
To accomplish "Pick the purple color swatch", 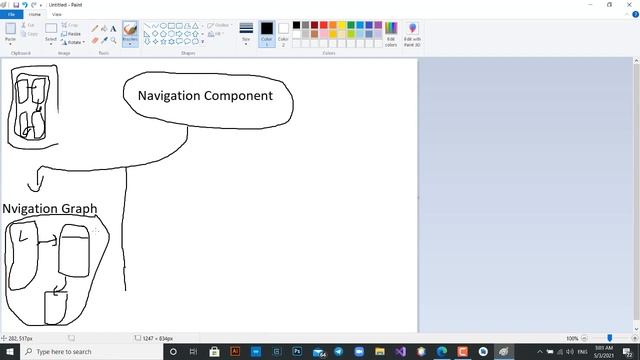I will point(378,25).
